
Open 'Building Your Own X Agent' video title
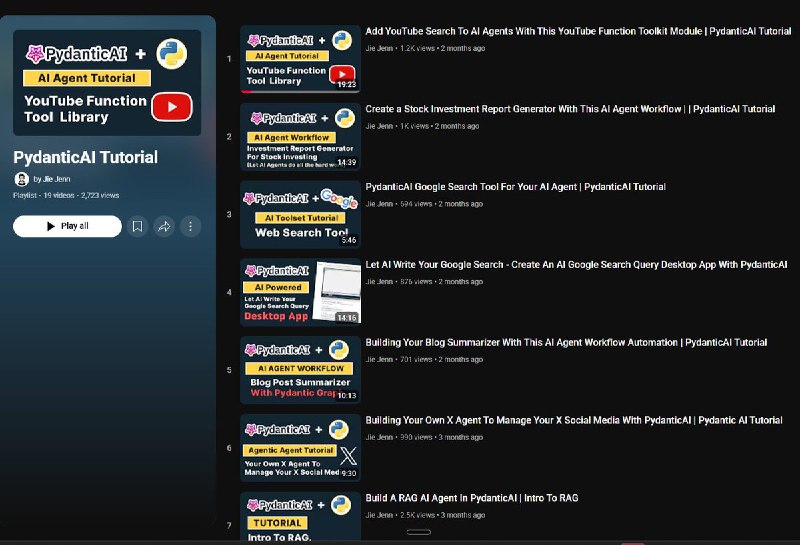pyautogui.click(x=574, y=420)
